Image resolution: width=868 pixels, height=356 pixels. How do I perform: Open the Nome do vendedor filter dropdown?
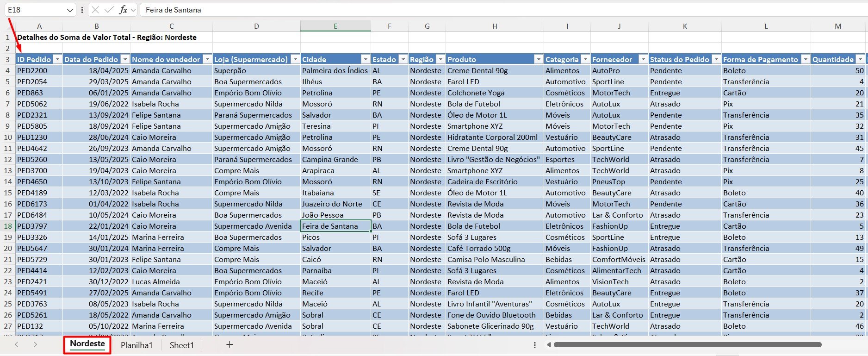click(x=207, y=59)
